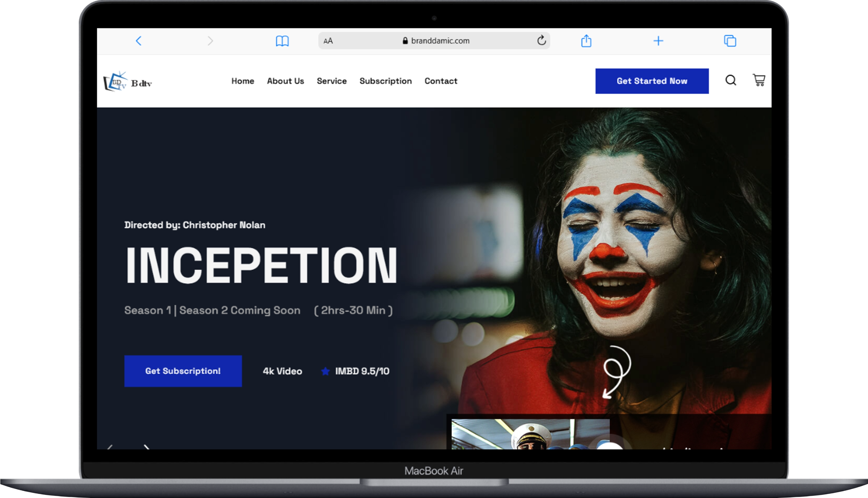
Task: Click the Bdtv logo
Action: (x=128, y=81)
